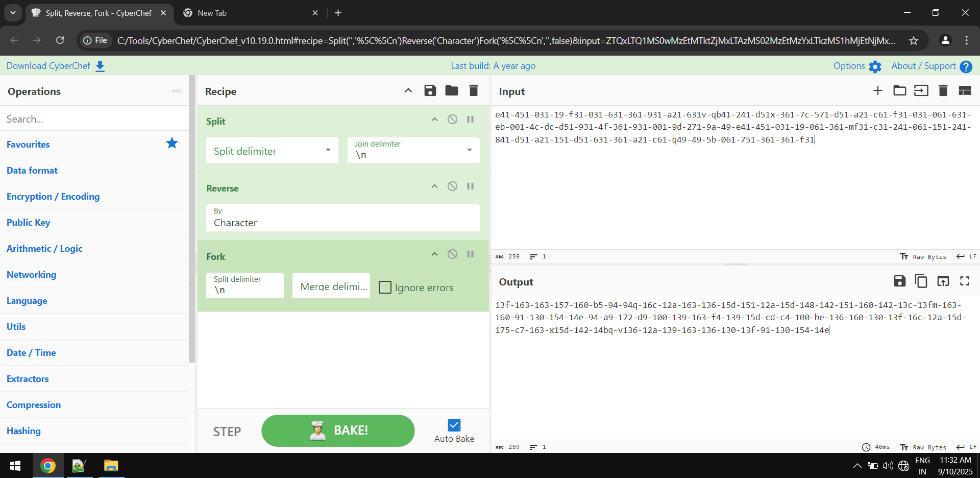Expand the Language category
Image resolution: width=980 pixels, height=478 pixels.
(94, 300)
